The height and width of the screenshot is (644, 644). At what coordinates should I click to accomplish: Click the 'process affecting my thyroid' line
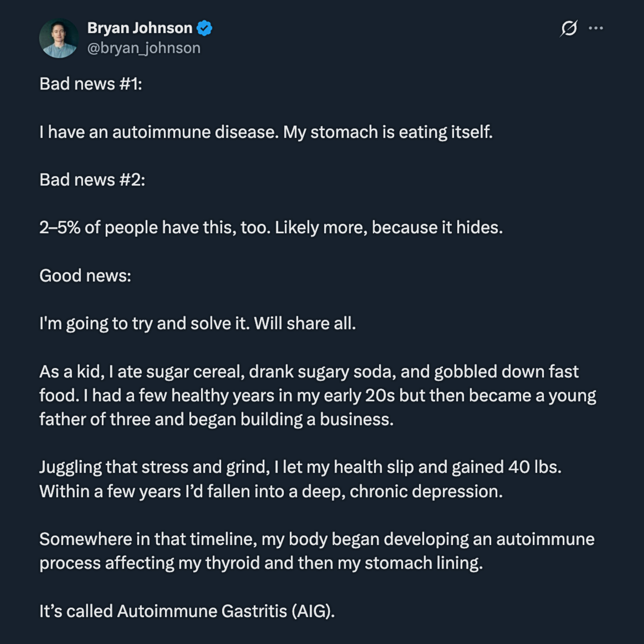click(261, 563)
